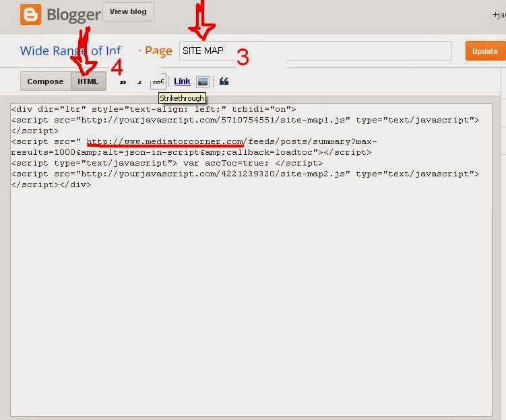
Task: Click the opening div dir="ltr" line
Action: (154, 109)
